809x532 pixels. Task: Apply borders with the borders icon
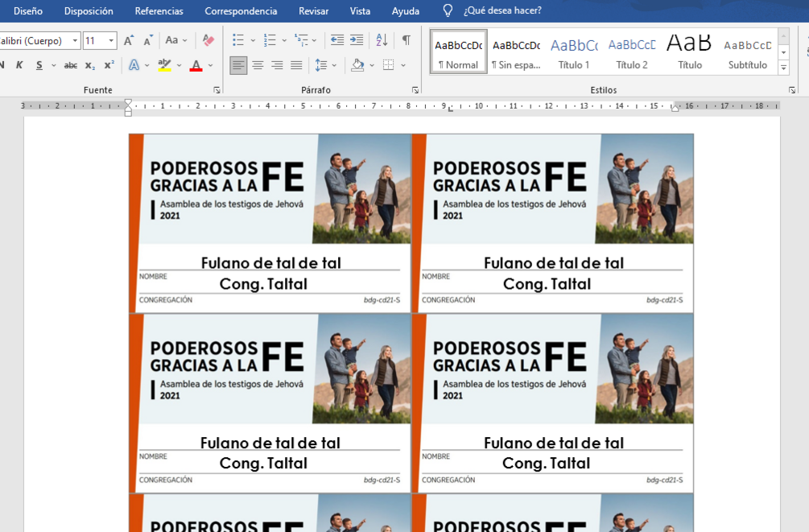(x=389, y=65)
